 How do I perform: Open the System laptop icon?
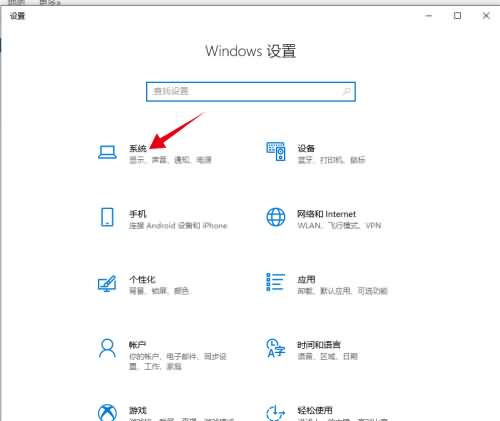107,152
